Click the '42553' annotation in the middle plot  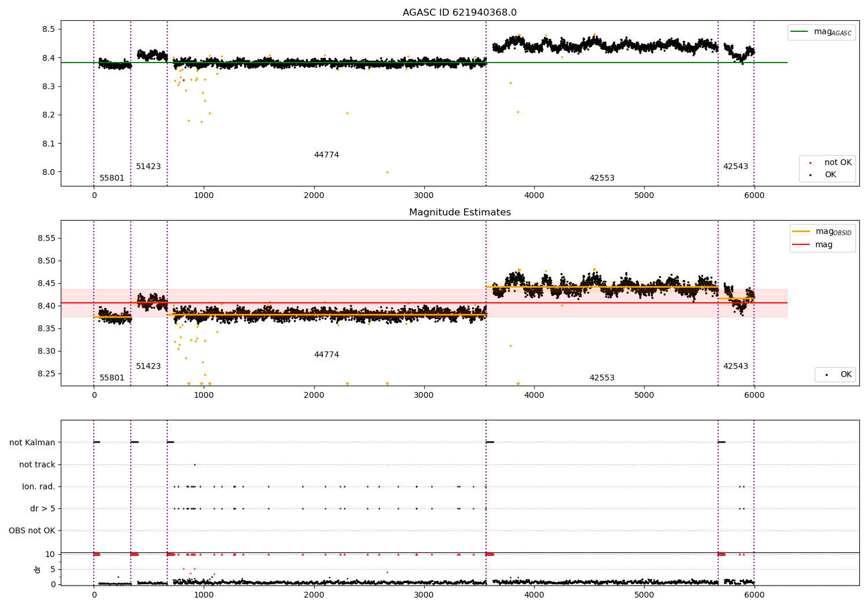click(602, 378)
